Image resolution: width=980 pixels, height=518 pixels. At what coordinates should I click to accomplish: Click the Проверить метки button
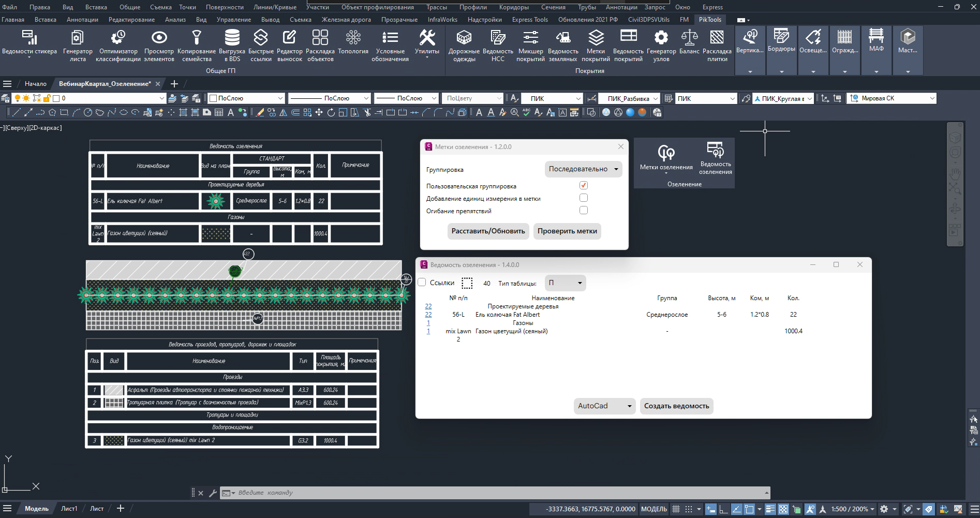567,231
